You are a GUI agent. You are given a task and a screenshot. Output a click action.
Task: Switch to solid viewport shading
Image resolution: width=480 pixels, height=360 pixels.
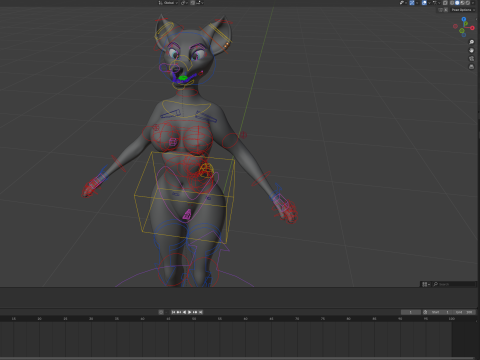click(457, 3)
